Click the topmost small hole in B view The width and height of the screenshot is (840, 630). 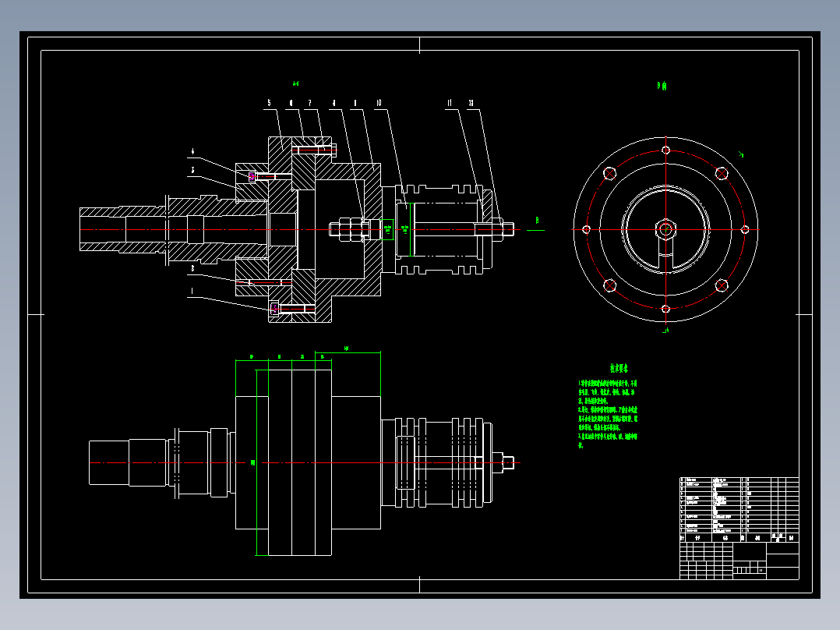coord(665,150)
